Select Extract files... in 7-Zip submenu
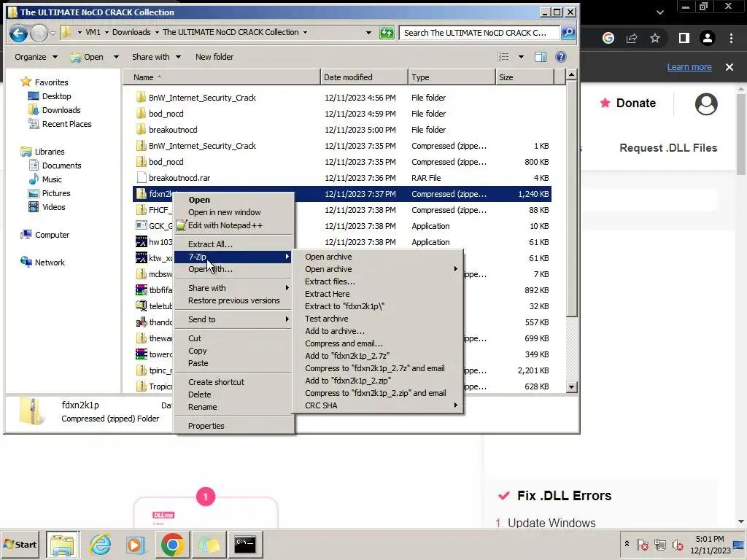Screen dimensions: 747x560 330,281
